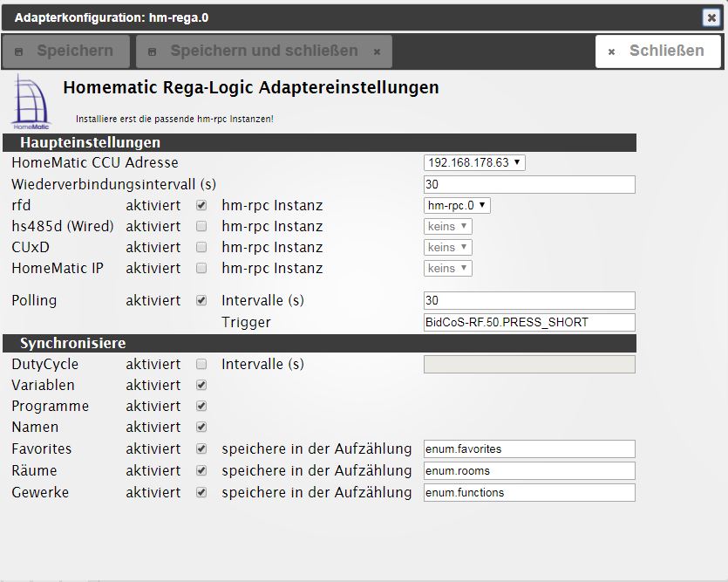Image resolution: width=728 pixels, height=582 pixels.
Task: Click the DutyCycle Intervalle input field
Action: pyautogui.click(x=529, y=364)
